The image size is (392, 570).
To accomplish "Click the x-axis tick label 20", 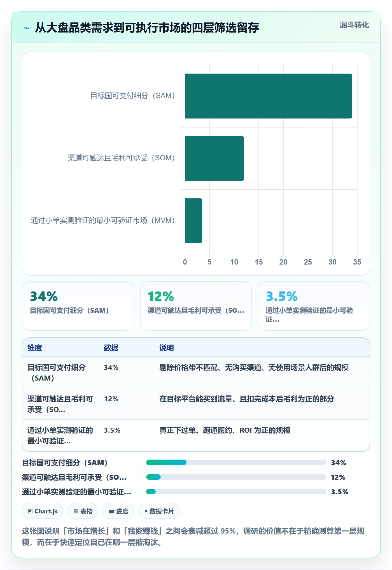I will coord(283,262).
